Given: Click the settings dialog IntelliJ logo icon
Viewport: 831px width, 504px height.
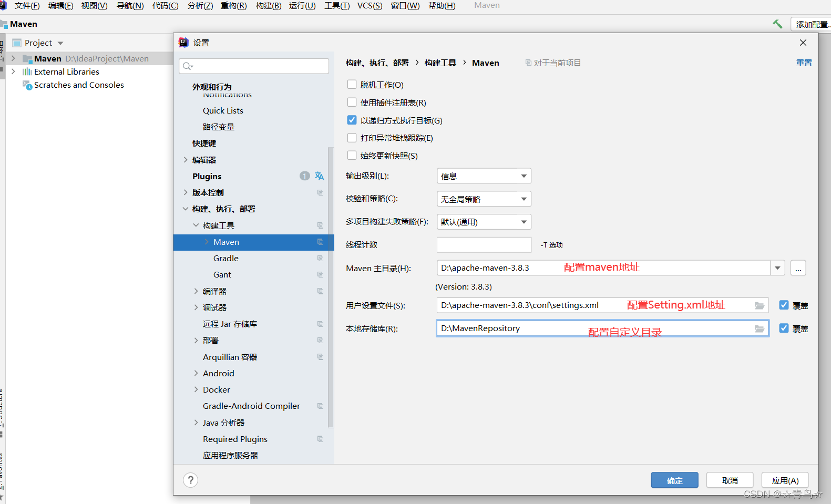Looking at the screenshot, I should pyautogui.click(x=183, y=43).
